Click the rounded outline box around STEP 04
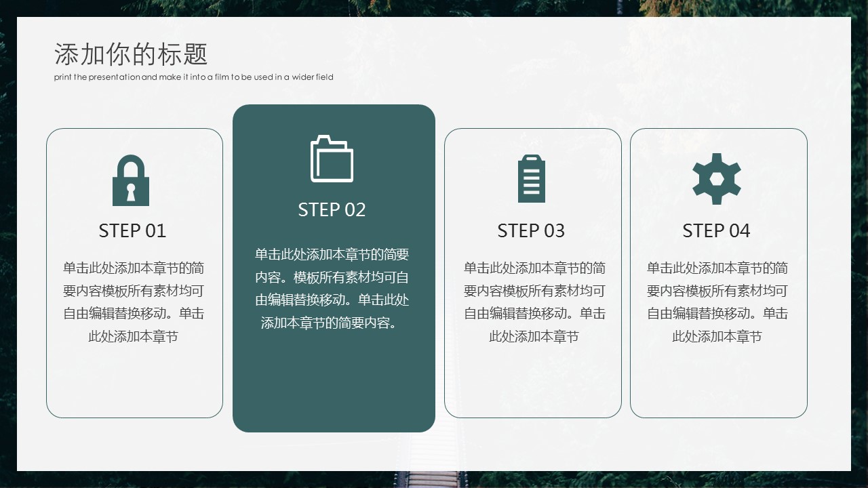The width and height of the screenshot is (868, 488). [x=718, y=386]
